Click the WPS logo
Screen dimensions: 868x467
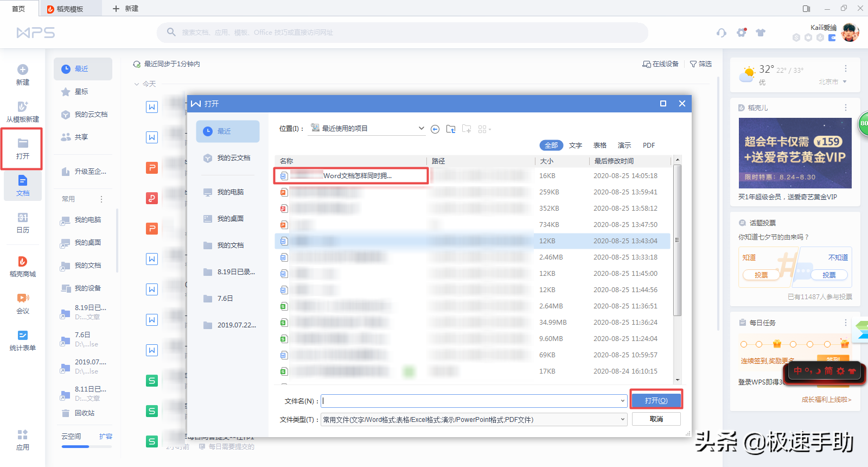[x=36, y=33]
